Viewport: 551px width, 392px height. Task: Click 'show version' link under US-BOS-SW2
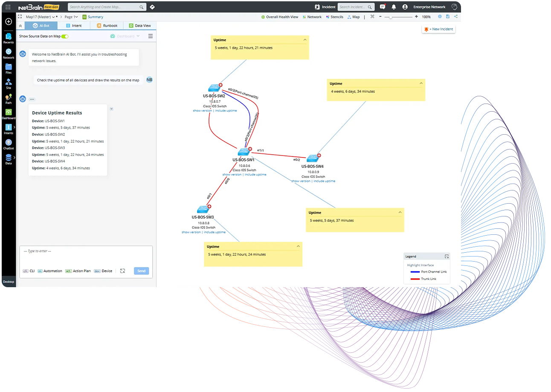coord(203,111)
